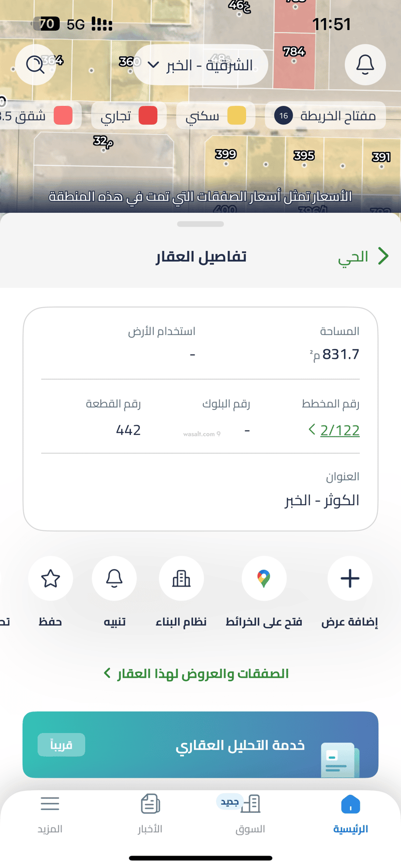The image size is (401, 868).
Task: Open deals and offers for this property
Action: click(x=196, y=673)
